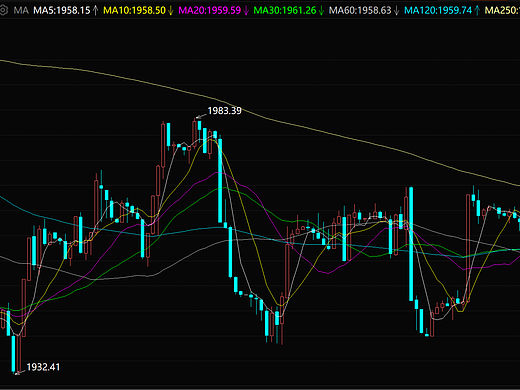Select the green MA30:1961.26 value
The width and height of the screenshot is (520, 390).
tap(285, 10)
